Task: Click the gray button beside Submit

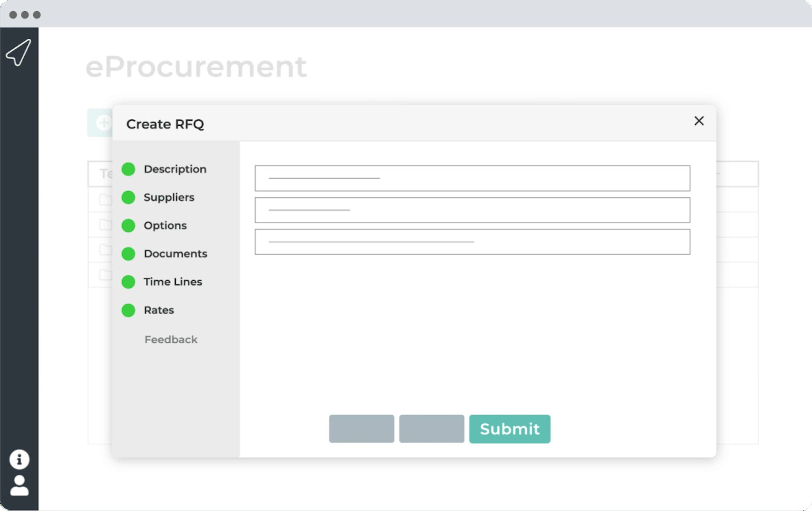Action: pos(432,429)
